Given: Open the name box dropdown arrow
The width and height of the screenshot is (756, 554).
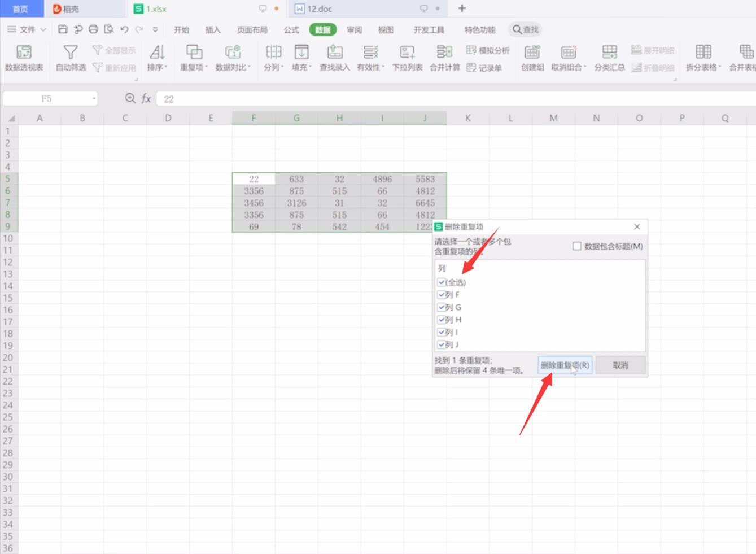Looking at the screenshot, I should click(94, 99).
